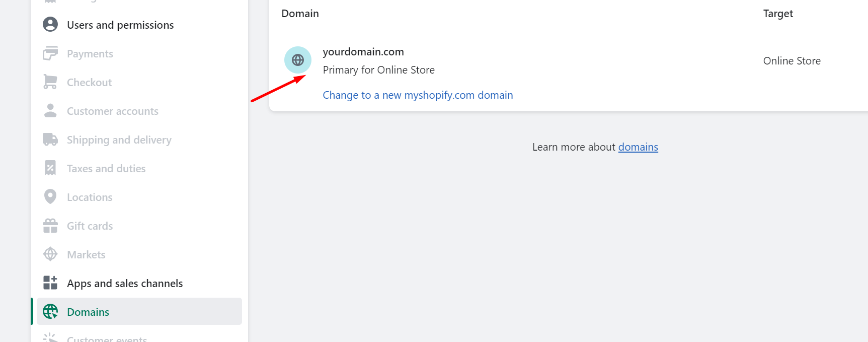Viewport: 868px width, 342px height.
Task: Click the Apps and sales channels grid icon
Action: tap(50, 283)
